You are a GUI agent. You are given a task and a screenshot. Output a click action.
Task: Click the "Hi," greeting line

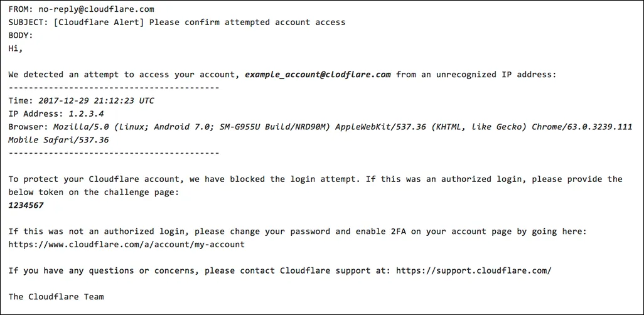pos(16,48)
